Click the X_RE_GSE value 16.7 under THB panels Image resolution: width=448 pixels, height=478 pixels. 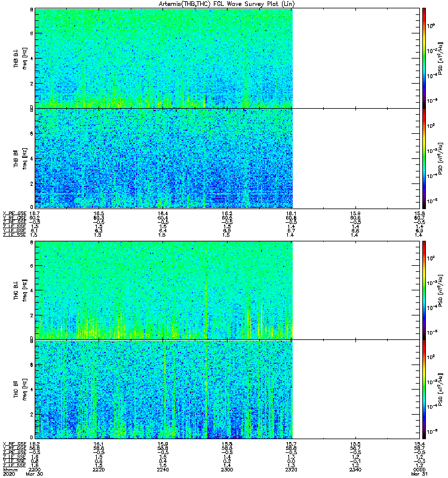point(34,213)
